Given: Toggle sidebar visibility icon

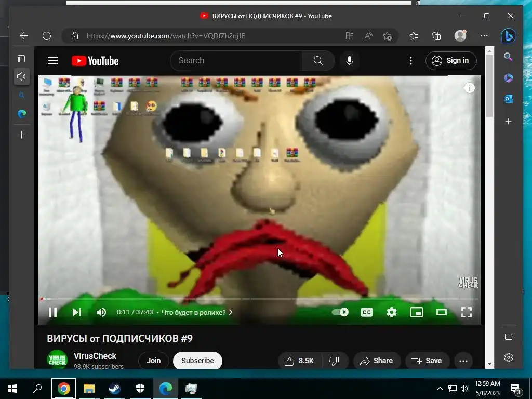Looking at the screenshot, I should coord(508,337).
